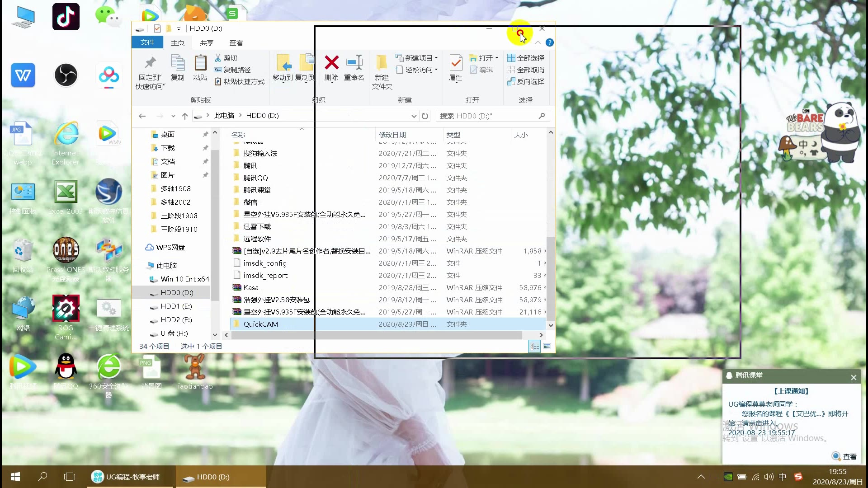Open the Properties checkmark icon
This screenshot has width=868, height=488.
[x=456, y=62]
